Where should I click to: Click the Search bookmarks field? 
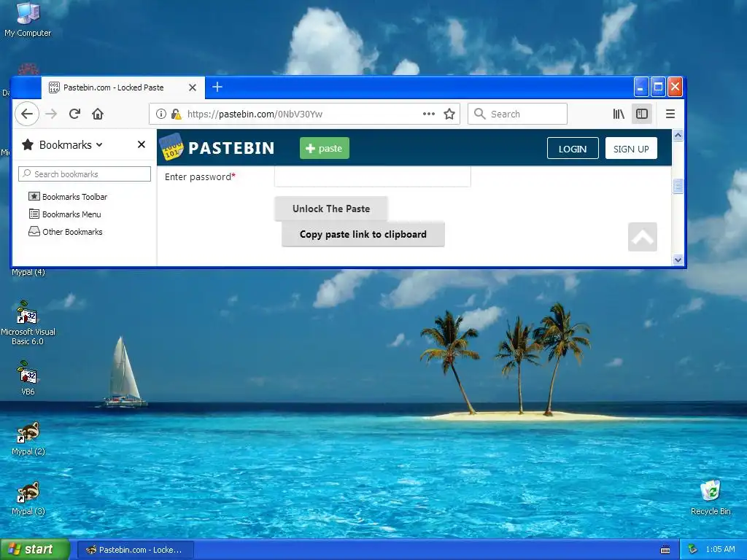click(x=85, y=174)
